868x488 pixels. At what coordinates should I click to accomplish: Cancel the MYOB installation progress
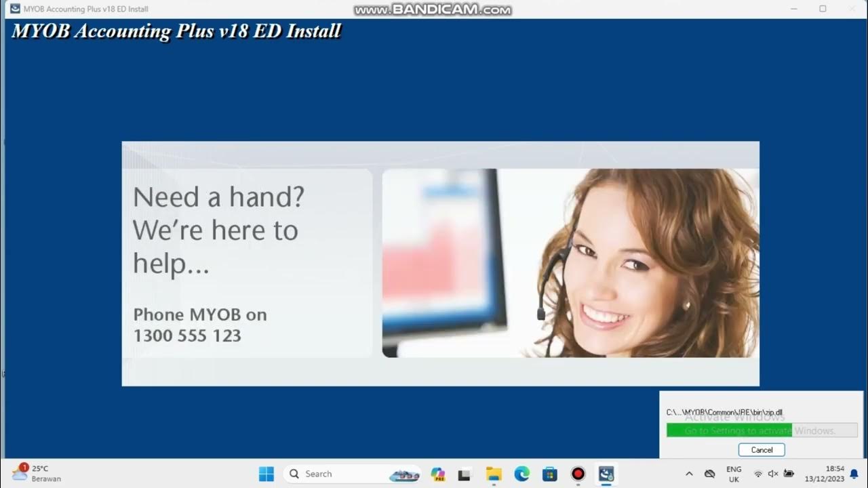[761, 449]
